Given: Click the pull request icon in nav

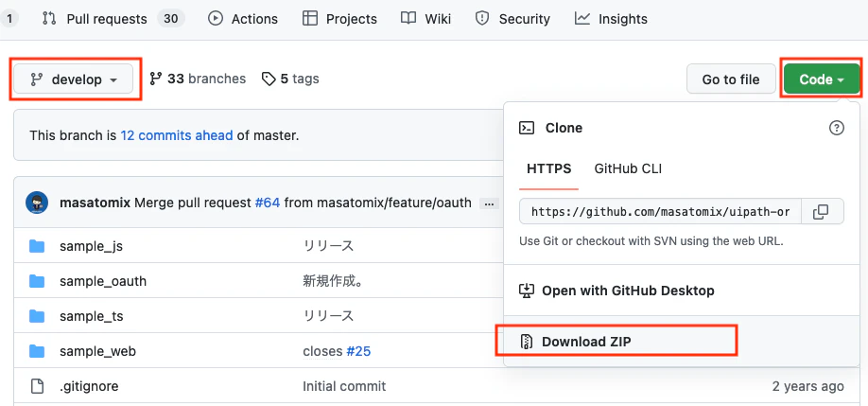Looking at the screenshot, I should [49, 19].
